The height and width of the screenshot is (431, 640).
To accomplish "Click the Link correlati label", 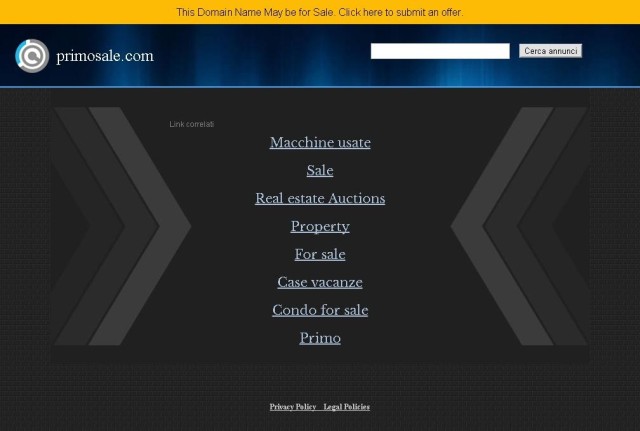I will click(192, 124).
